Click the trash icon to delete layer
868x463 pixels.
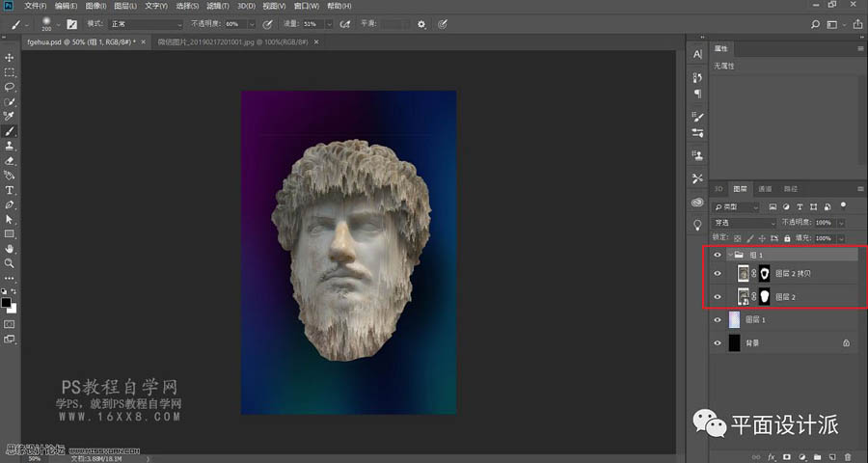tap(847, 455)
